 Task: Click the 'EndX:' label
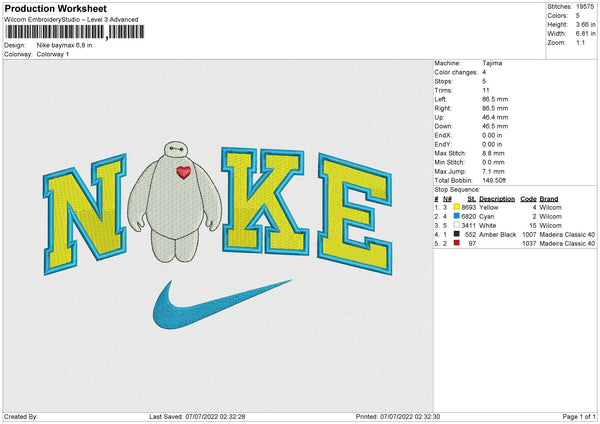443,135
